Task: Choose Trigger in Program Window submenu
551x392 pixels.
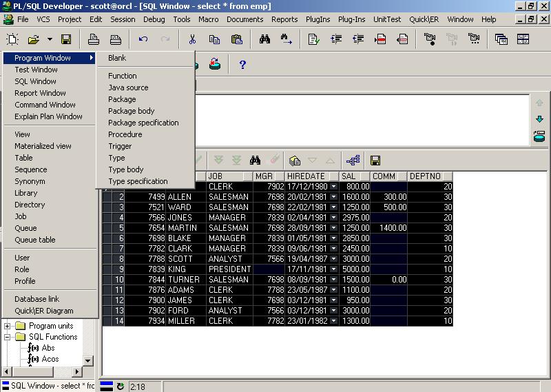Action: click(120, 146)
